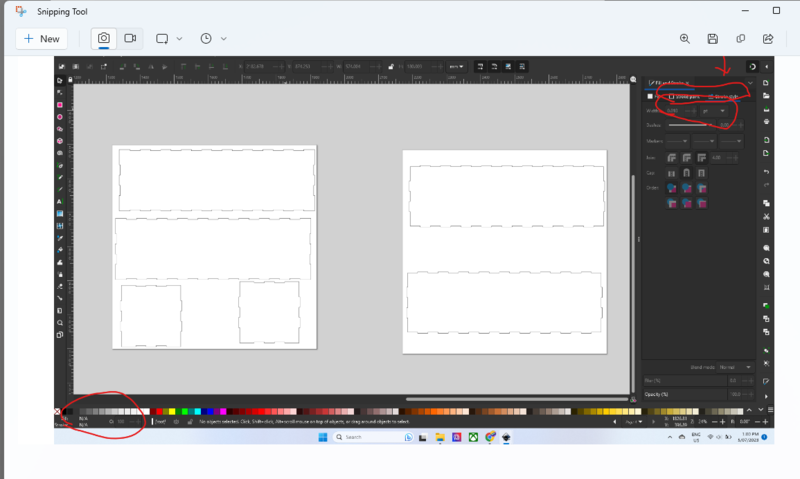Select the pink Rectangle tool
This screenshot has width=800, height=479.
pyautogui.click(x=60, y=105)
